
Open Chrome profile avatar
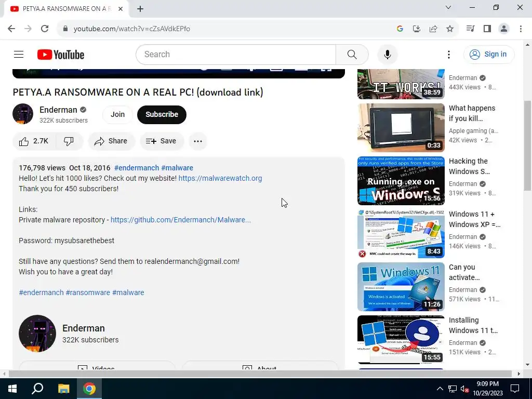(x=504, y=29)
